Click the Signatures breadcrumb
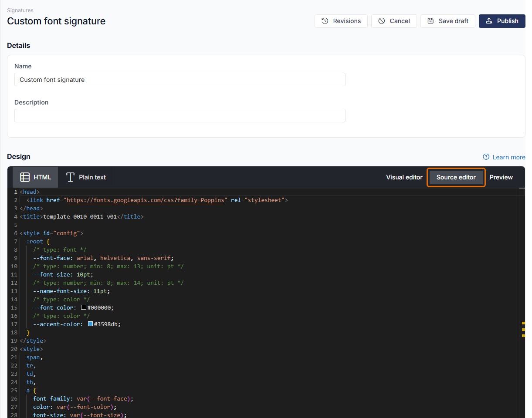532x418 pixels. tap(20, 10)
